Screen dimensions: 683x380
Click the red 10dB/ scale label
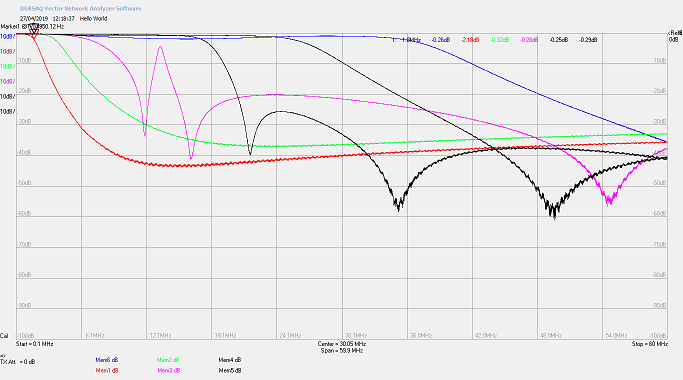[8, 51]
